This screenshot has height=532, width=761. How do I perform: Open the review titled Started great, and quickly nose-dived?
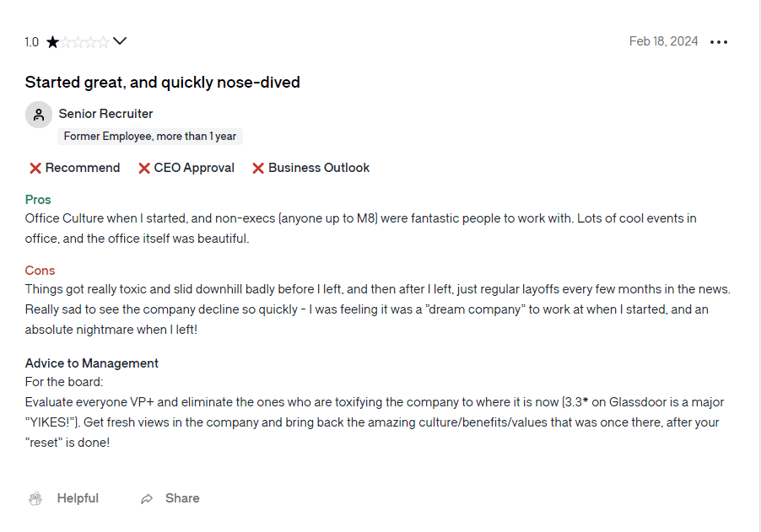163,83
